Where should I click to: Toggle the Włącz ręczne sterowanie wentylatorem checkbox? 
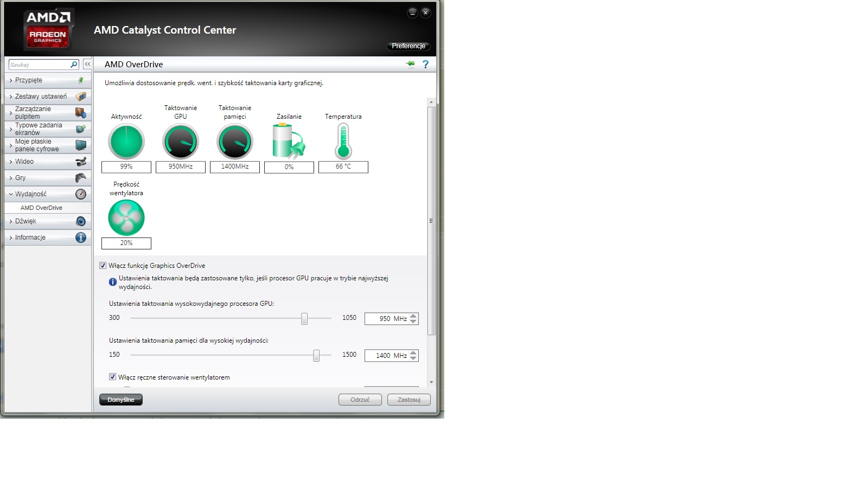pyautogui.click(x=112, y=377)
